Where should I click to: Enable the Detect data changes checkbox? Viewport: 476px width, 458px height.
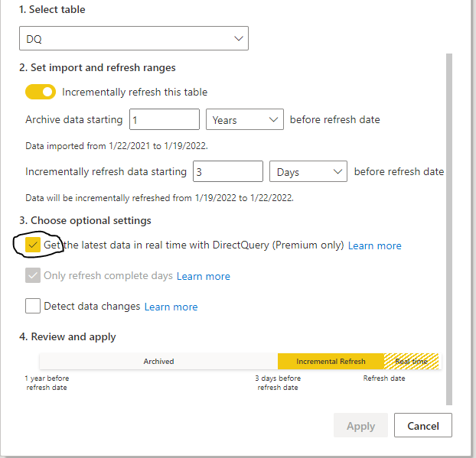pos(33,307)
